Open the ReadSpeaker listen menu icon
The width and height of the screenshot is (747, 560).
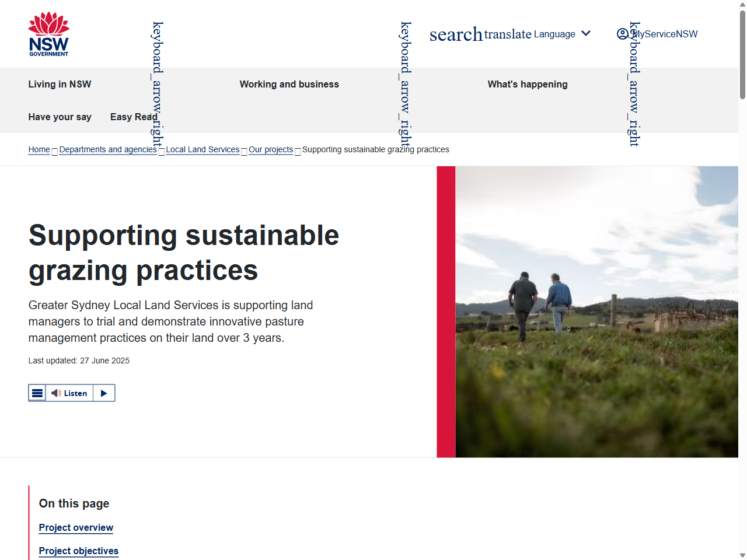click(x=37, y=393)
